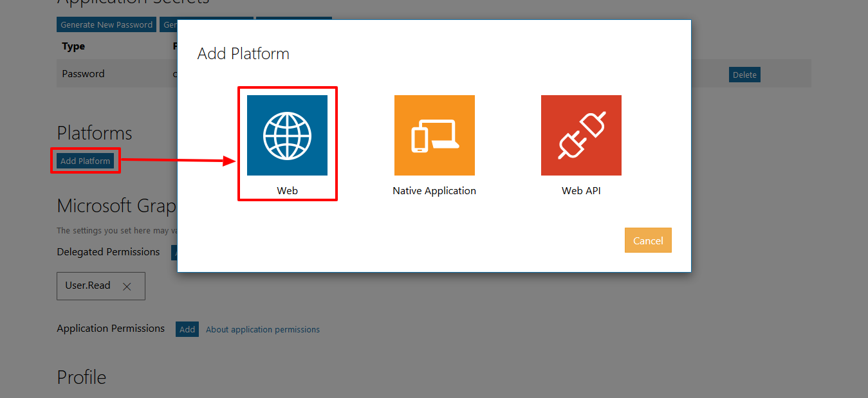Click the User.Read permission label
This screenshot has height=398, width=868.
click(88, 285)
